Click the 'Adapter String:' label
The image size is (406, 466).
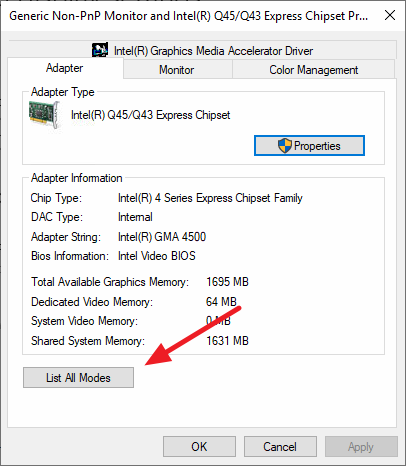click(66, 237)
